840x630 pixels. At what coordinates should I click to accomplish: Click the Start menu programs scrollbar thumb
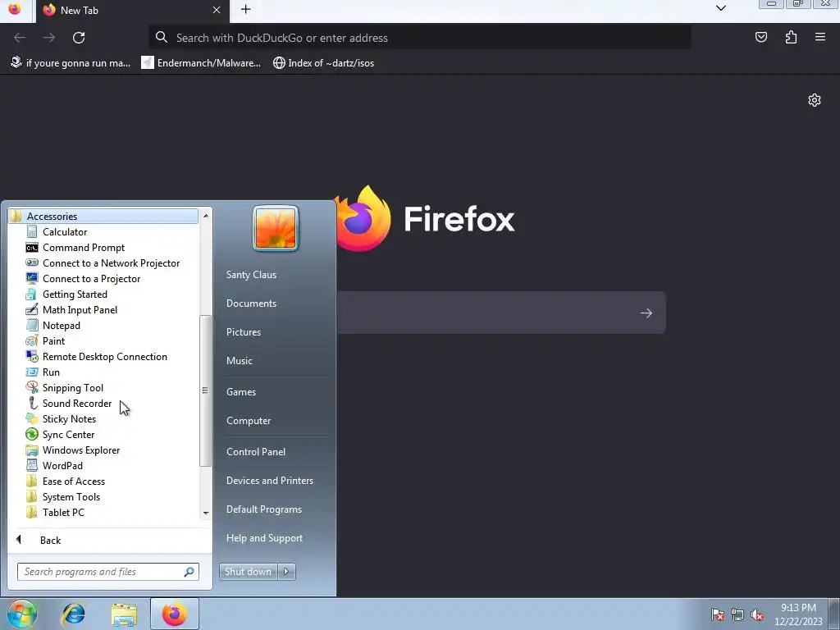click(x=205, y=390)
